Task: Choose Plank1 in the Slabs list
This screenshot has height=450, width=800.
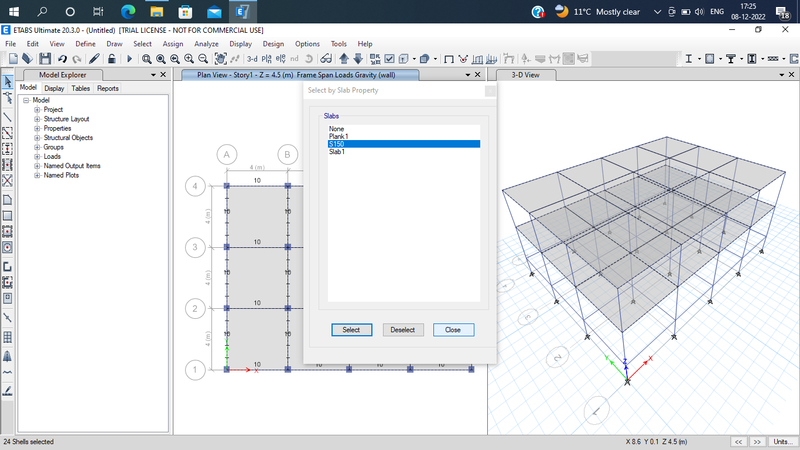Action: click(404, 136)
